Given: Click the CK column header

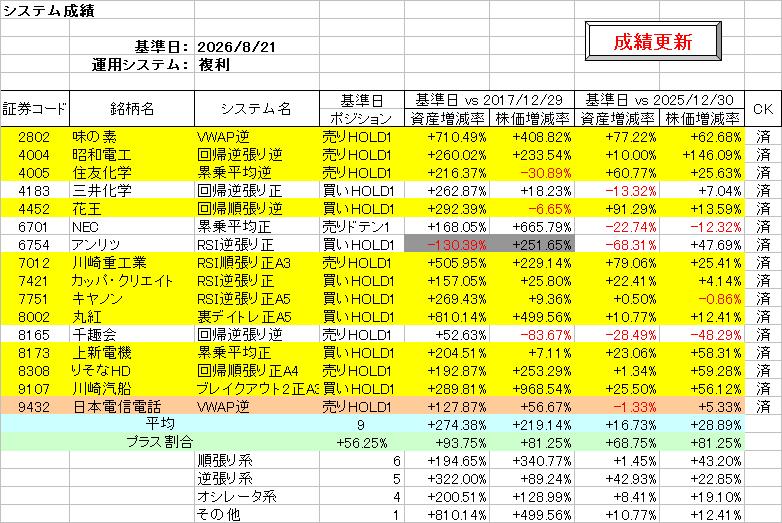Looking at the screenshot, I should coord(763,109).
